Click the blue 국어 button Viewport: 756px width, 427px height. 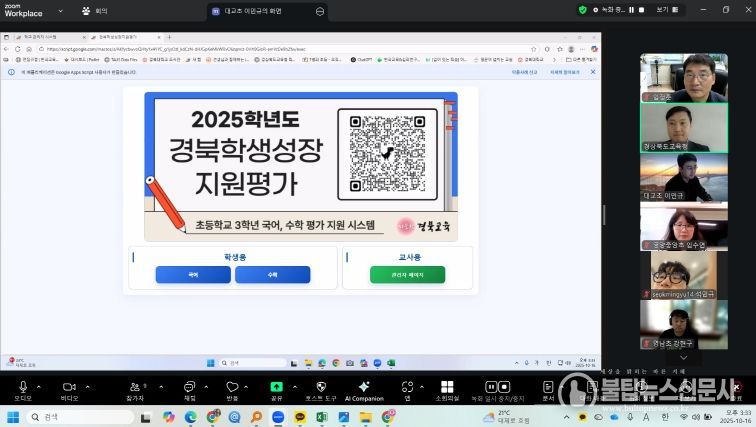[192, 274]
